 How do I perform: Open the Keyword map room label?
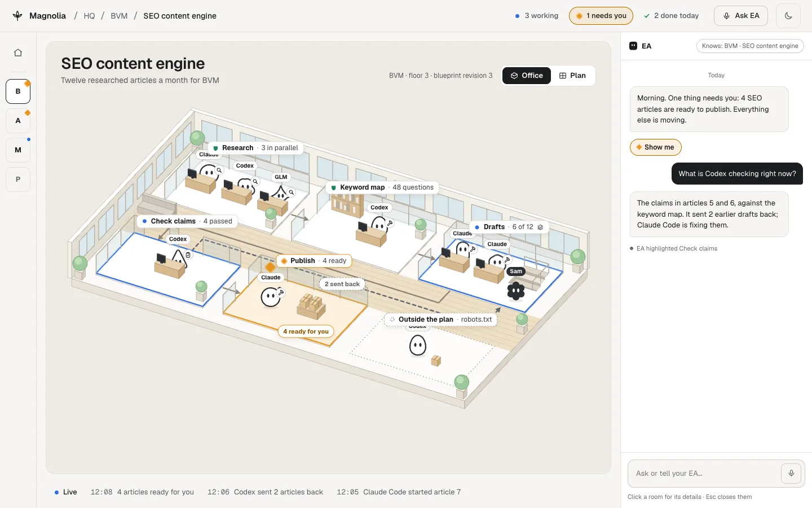(382, 187)
